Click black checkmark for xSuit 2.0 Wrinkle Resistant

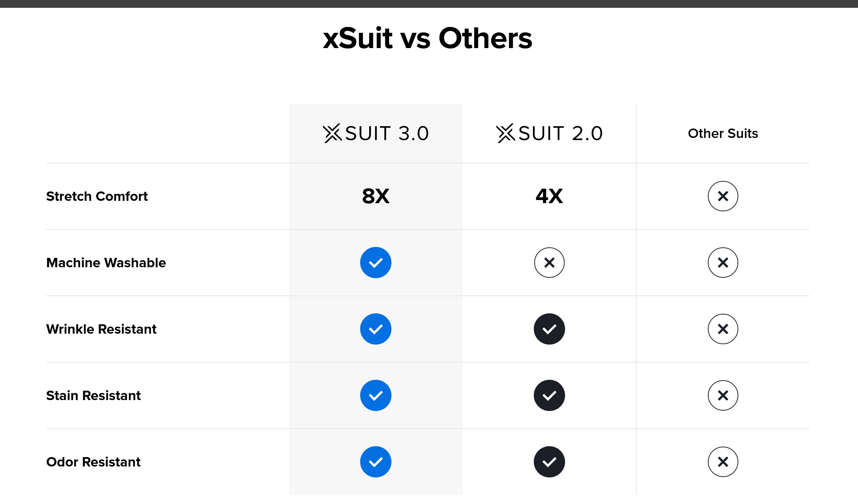point(549,329)
